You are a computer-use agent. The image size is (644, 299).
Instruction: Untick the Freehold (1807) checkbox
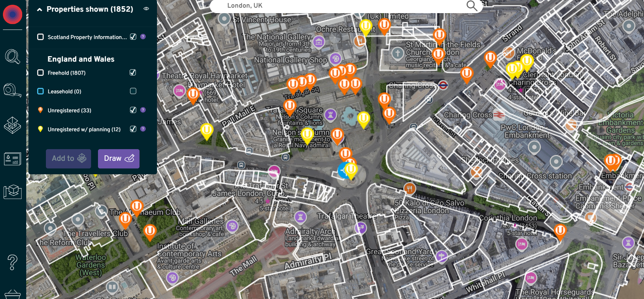coord(133,72)
